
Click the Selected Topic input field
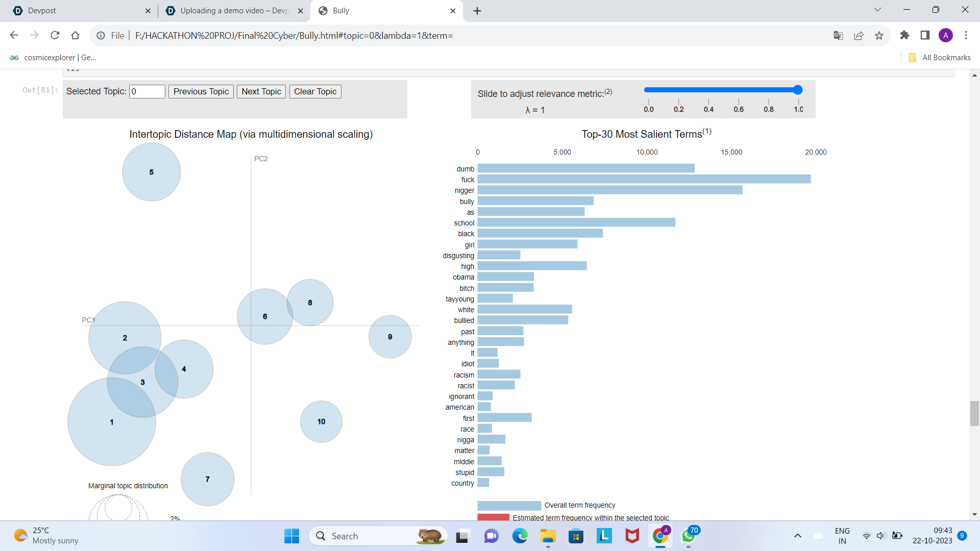click(x=147, y=91)
